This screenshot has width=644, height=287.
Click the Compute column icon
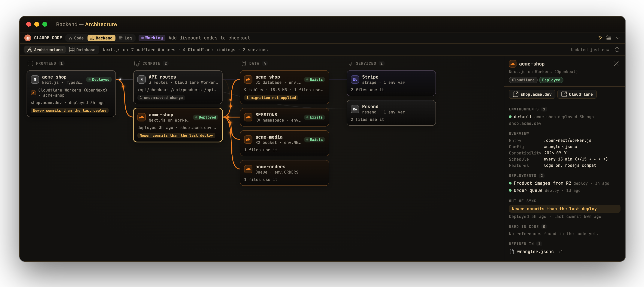pos(137,63)
